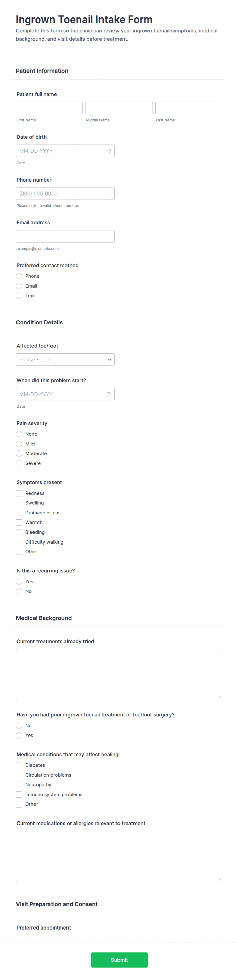236x980 pixels.
Task: Open the problem start date calendar icon
Action: pos(109,395)
